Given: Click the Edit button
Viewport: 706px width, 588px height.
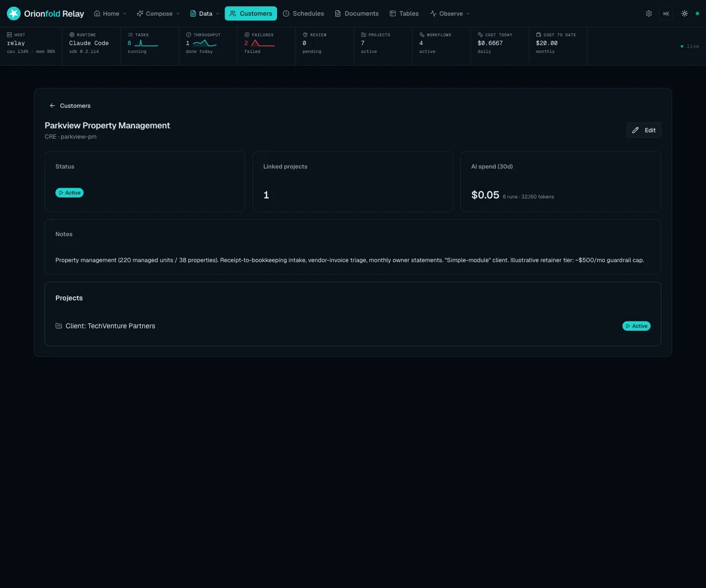Looking at the screenshot, I should [x=644, y=130].
